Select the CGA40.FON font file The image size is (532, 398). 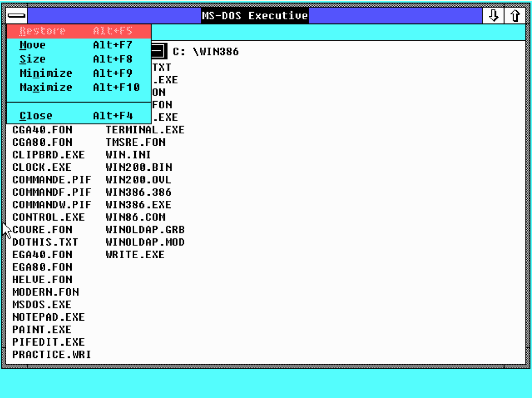click(x=42, y=130)
